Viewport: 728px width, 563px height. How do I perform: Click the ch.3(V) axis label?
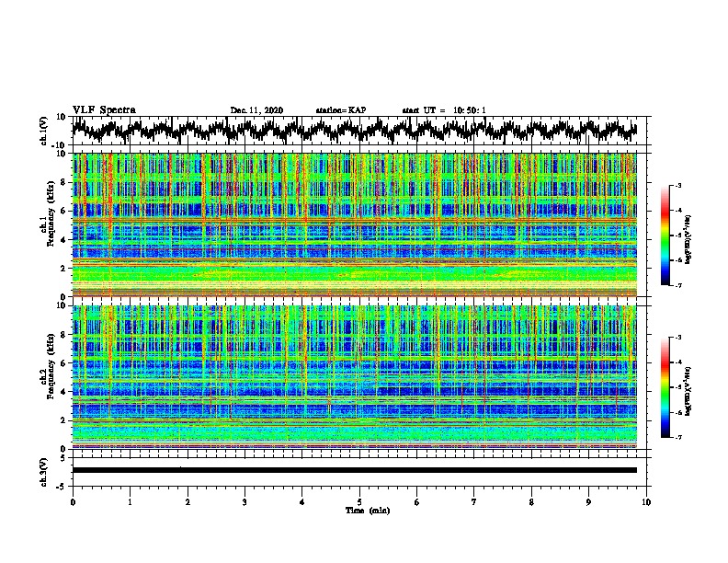pyautogui.click(x=44, y=472)
